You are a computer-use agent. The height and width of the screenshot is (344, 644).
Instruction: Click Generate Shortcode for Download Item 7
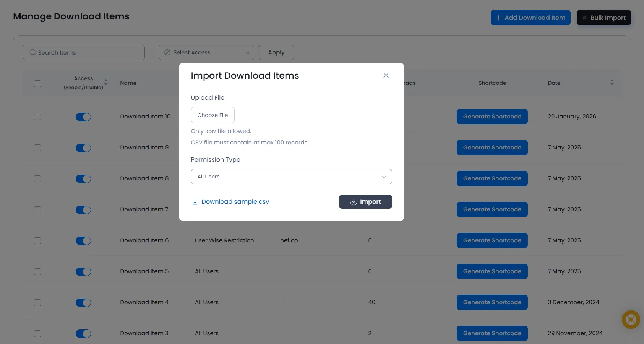(492, 209)
